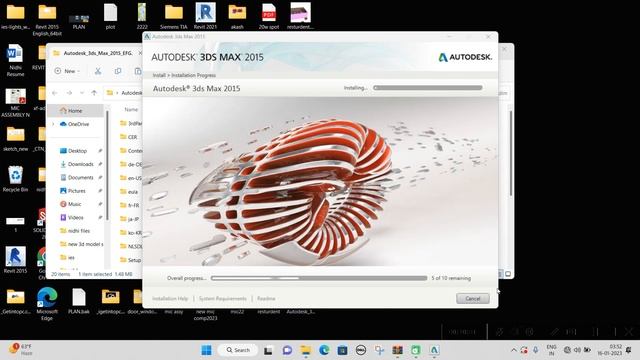Select the PLAN.bak desktop file

[x=79, y=300]
